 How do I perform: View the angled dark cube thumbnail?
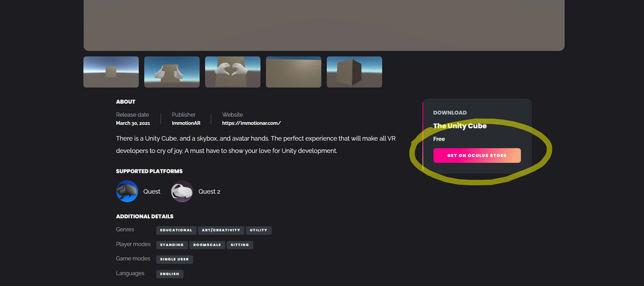[354, 72]
